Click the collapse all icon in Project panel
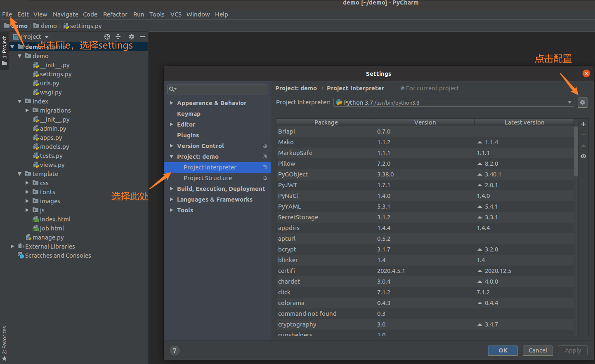Screen dimensions: 595x364 pyautogui.click(x=118, y=37)
